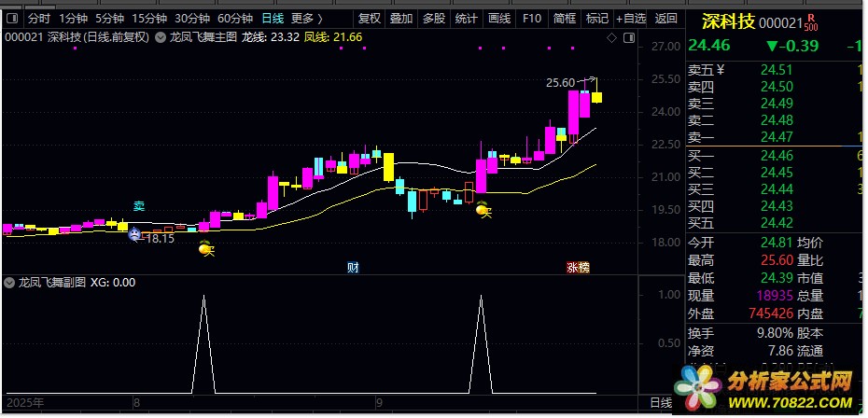Click 买三 price 24.44
Viewport: 868px width, 418px height.
[x=777, y=190]
